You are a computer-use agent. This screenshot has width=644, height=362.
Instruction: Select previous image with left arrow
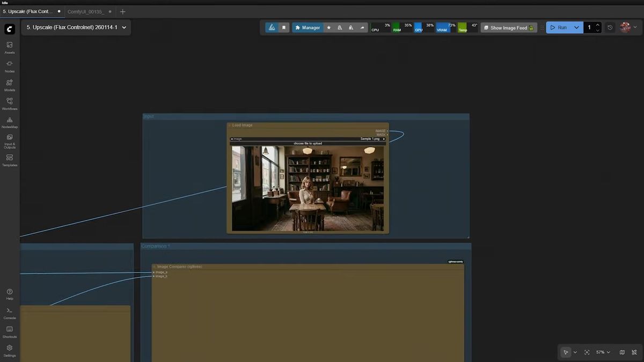232,139
